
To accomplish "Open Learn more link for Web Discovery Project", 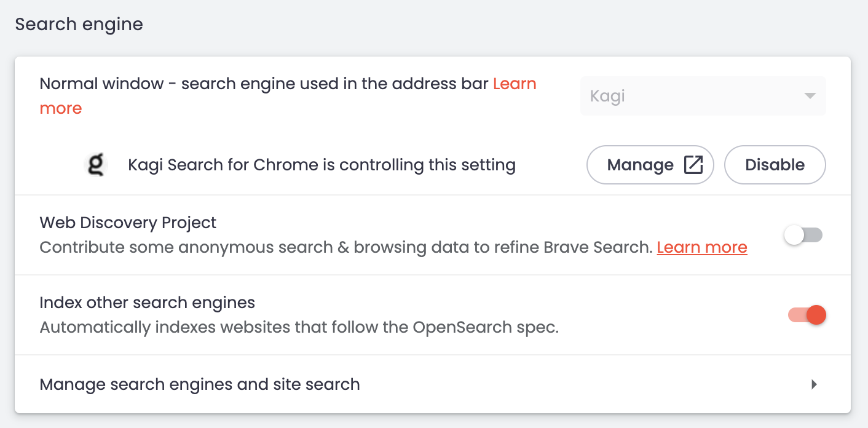I will (701, 247).
